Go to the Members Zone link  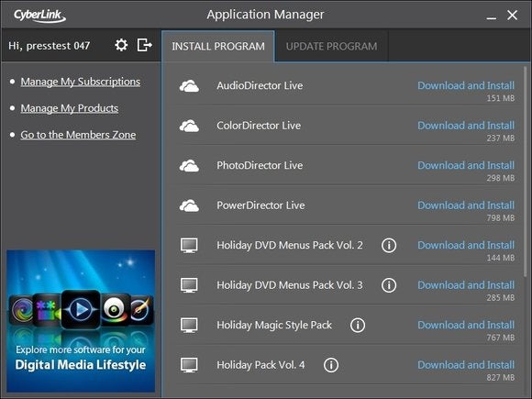[x=78, y=135]
